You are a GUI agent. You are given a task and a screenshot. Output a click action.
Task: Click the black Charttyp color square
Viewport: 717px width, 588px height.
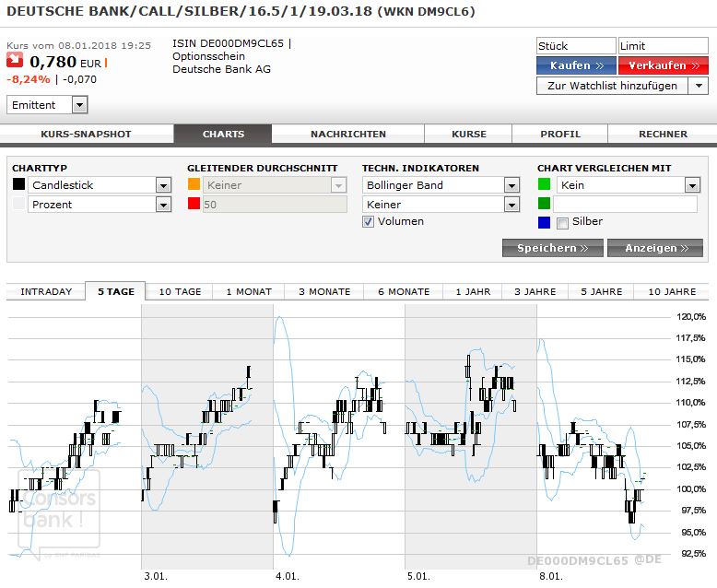(x=18, y=184)
